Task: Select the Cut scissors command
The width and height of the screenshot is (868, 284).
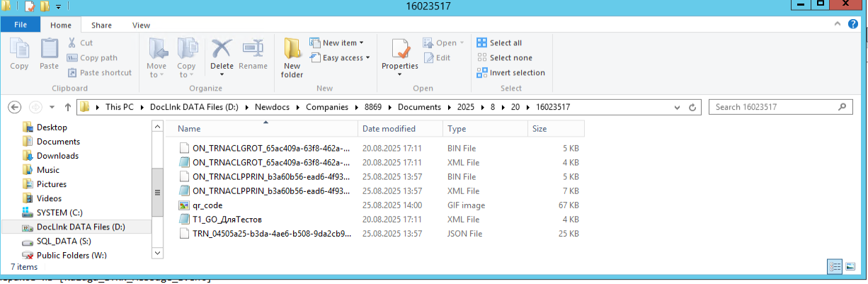Action: (x=80, y=42)
